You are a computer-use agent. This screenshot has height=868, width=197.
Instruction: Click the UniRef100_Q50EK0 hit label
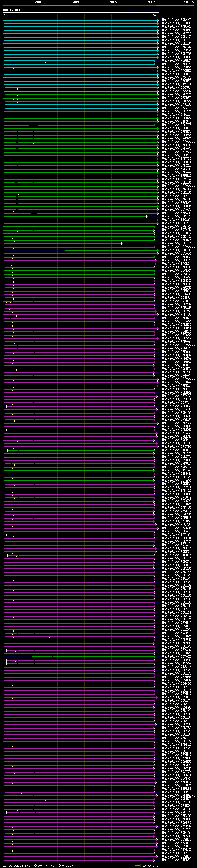[177, 271]
